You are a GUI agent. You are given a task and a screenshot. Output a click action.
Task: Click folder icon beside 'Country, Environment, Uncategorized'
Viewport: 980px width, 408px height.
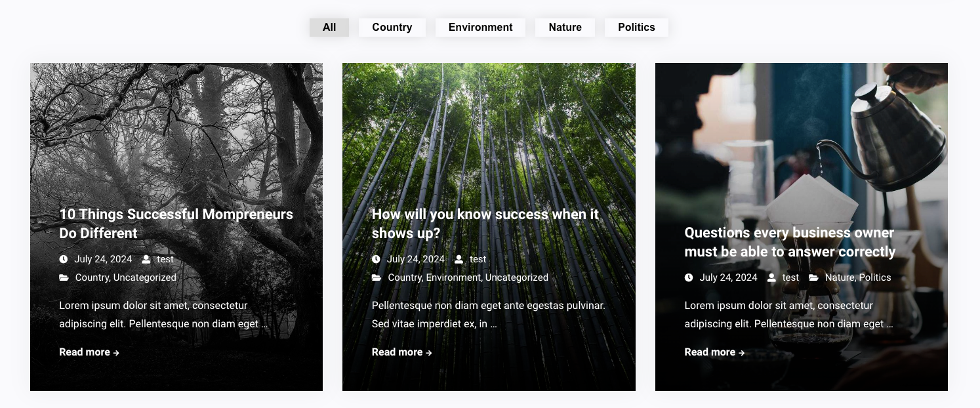click(x=377, y=277)
